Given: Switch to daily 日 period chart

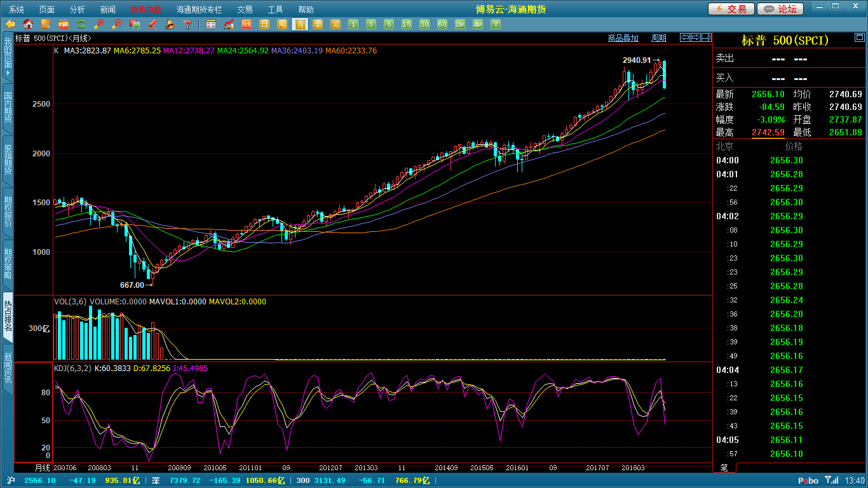Looking at the screenshot, I should coord(264,24).
